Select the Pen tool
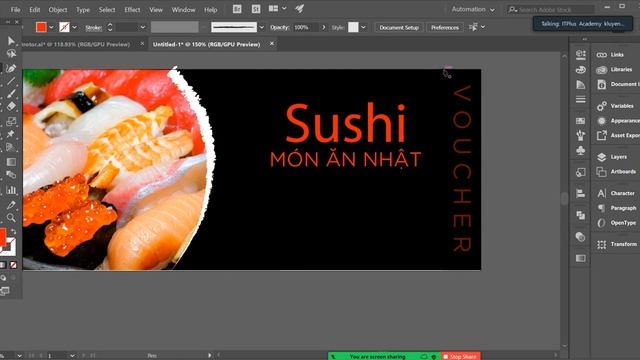The width and height of the screenshot is (640, 360). (11, 68)
